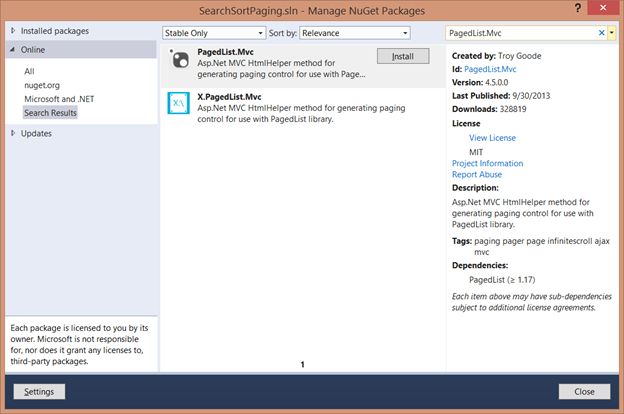Click the 'PagedList (≥ 1.17)' dependency

502,280
